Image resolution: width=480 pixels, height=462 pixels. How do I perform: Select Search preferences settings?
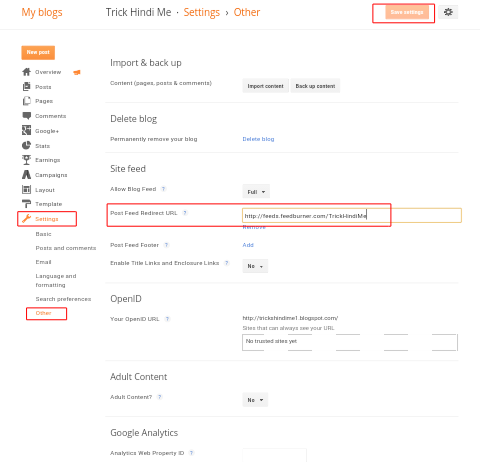63,299
